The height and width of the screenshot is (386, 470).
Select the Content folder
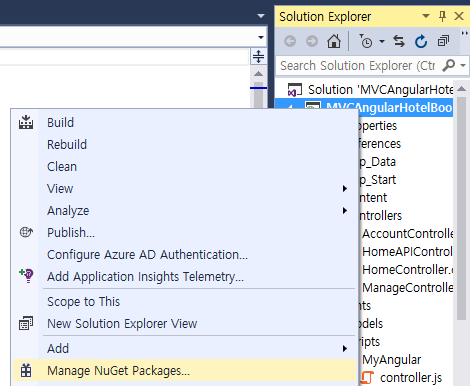pos(373,198)
